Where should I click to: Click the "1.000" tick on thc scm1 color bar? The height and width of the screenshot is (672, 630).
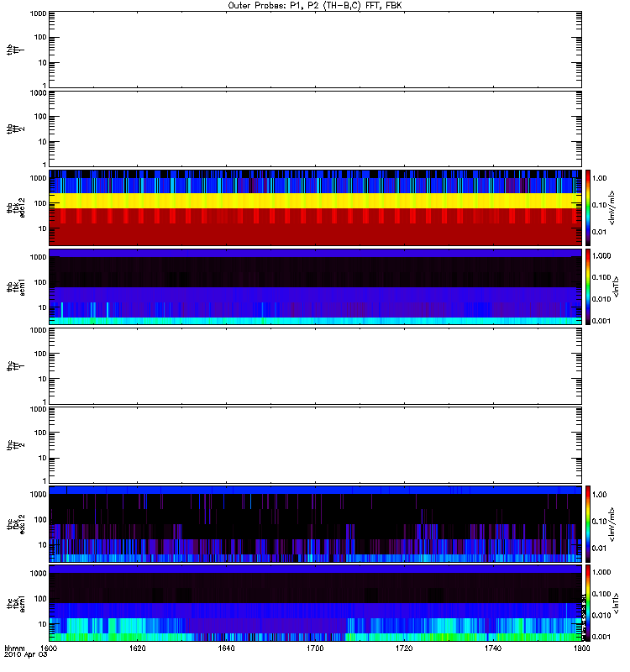tap(601, 572)
